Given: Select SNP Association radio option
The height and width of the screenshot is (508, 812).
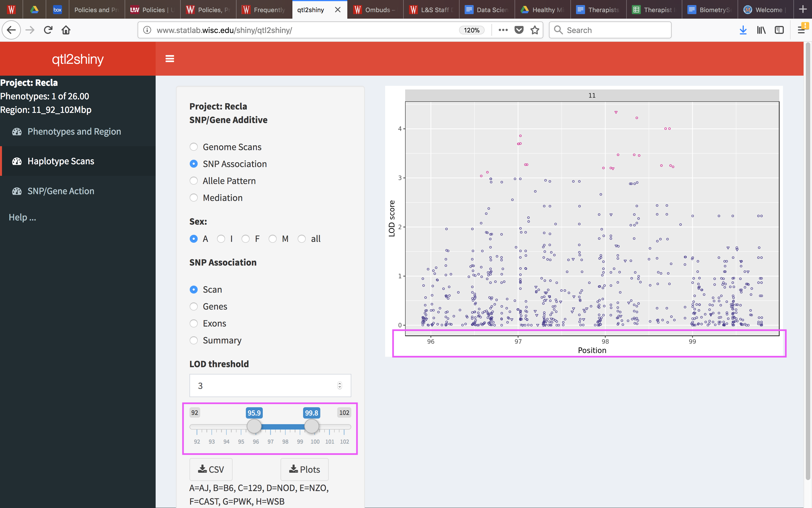Looking at the screenshot, I should (194, 164).
